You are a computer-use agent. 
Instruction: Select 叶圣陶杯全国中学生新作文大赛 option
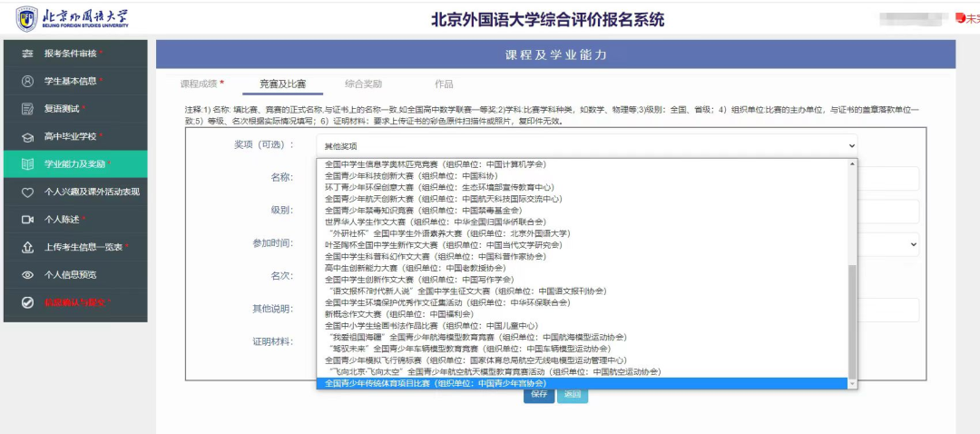[x=582, y=245]
